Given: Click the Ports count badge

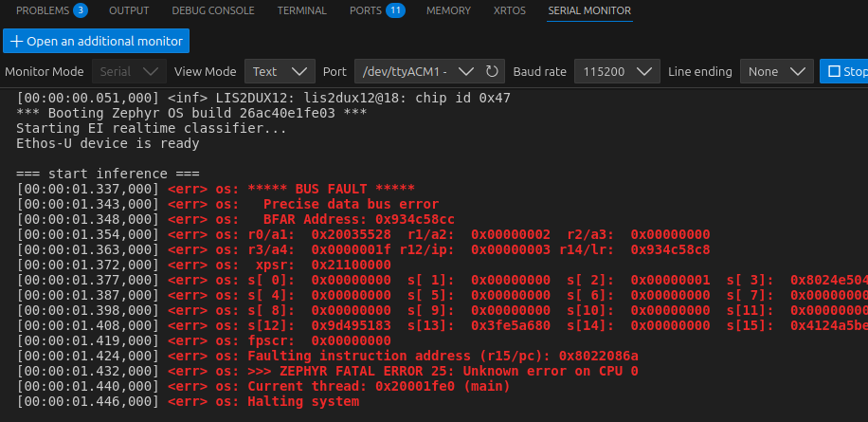Looking at the screenshot, I should tap(395, 10).
